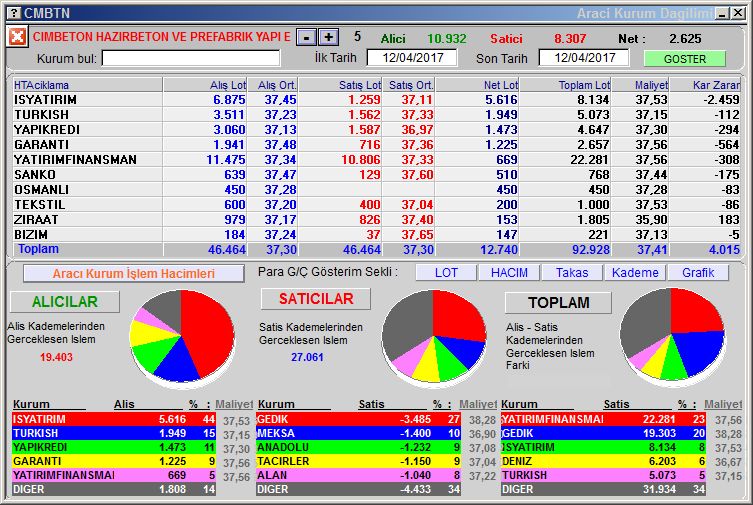Screen dimensions: 753x505
Task: Click the Kar Zarar total 4.015
Action: coord(724,250)
